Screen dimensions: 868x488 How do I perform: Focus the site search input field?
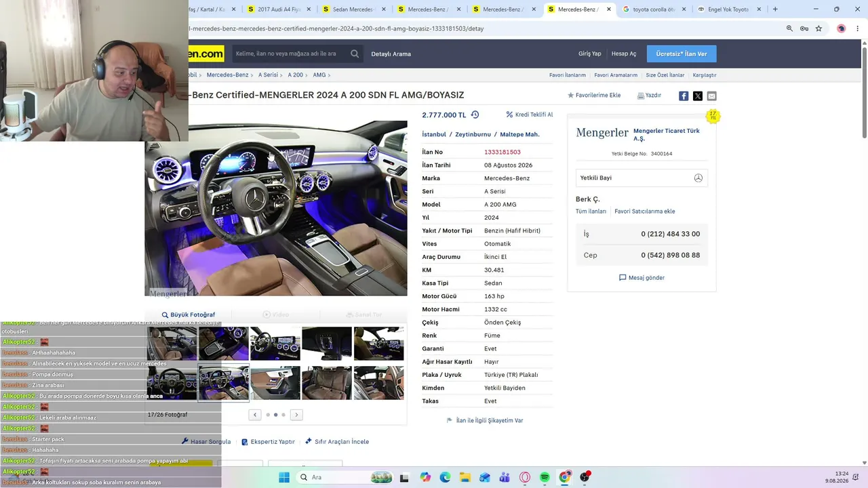tap(288, 54)
